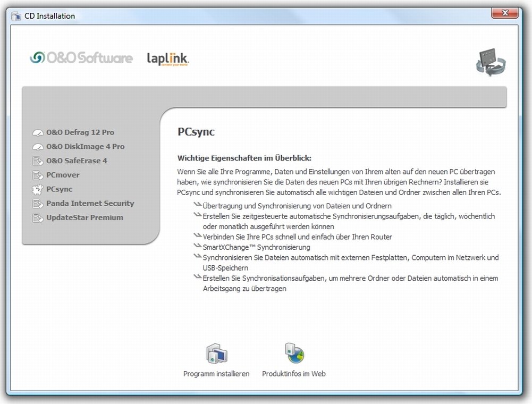Select O&O Defrag 12 Pro from list
532x404 pixels.
(x=80, y=132)
